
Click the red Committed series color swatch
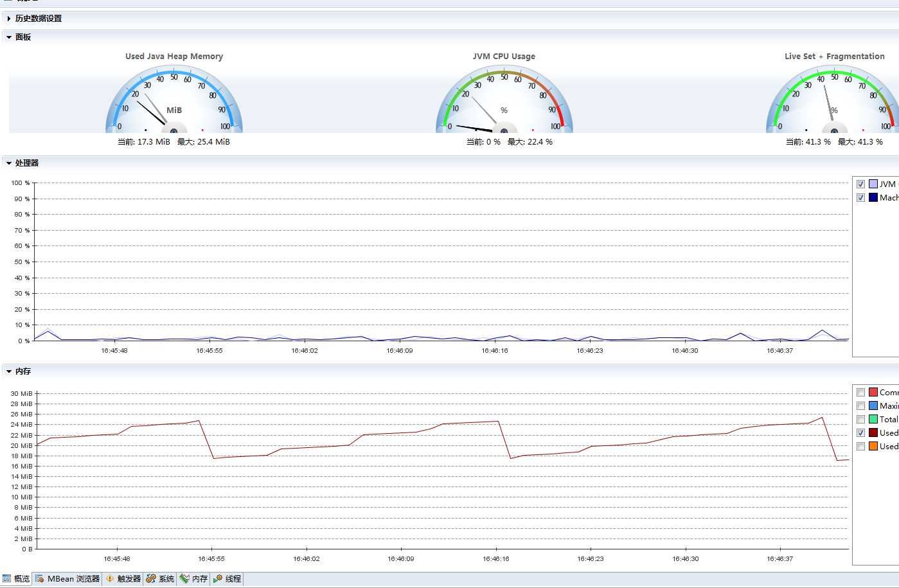point(873,392)
